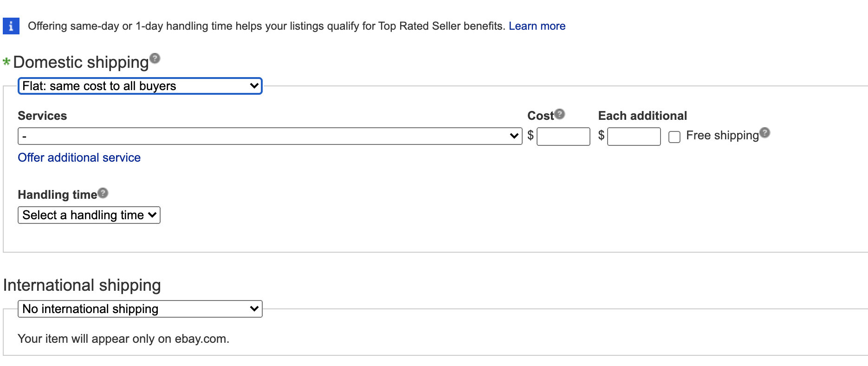Open 'Select a handling time' dropdown

[89, 215]
